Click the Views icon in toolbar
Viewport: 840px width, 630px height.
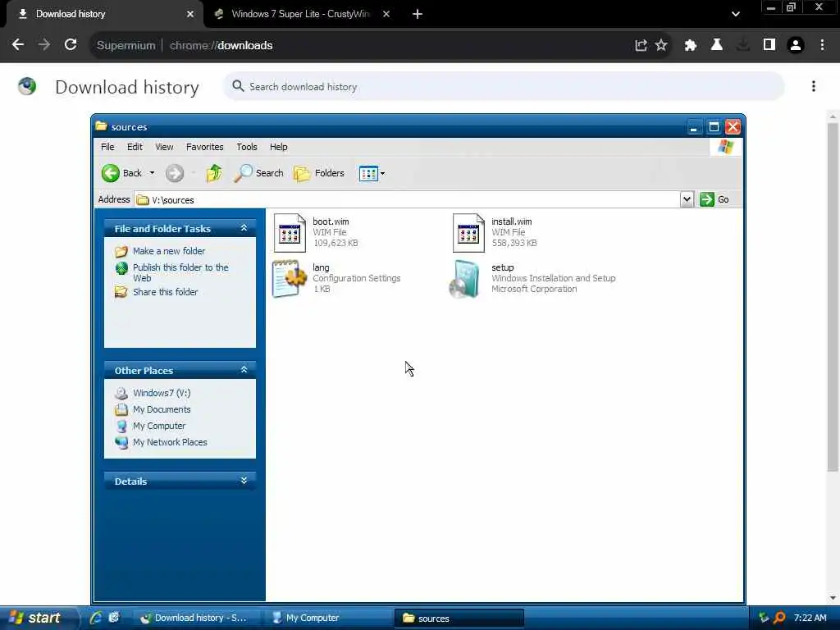368,174
